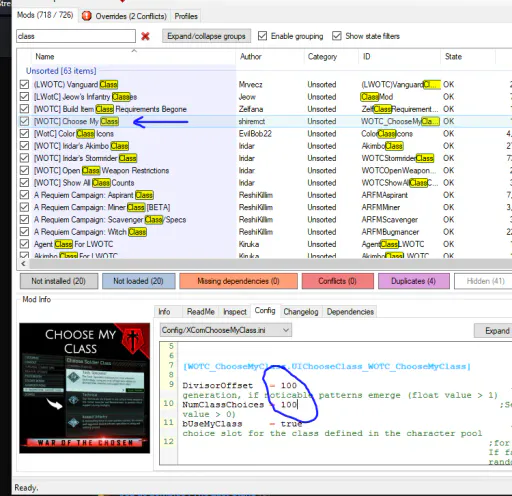Open the Profiles tab

point(186,16)
